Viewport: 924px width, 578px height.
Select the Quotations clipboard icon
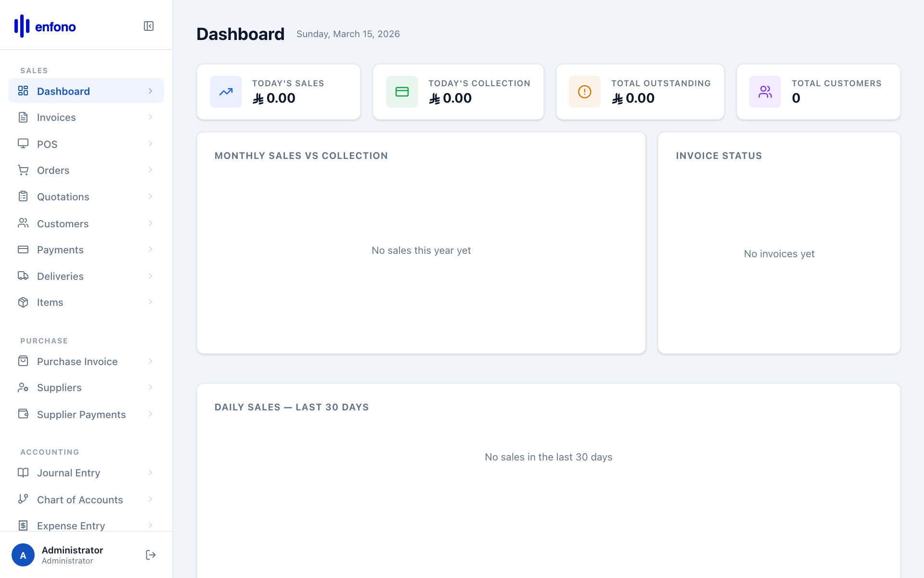click(23, 197)
